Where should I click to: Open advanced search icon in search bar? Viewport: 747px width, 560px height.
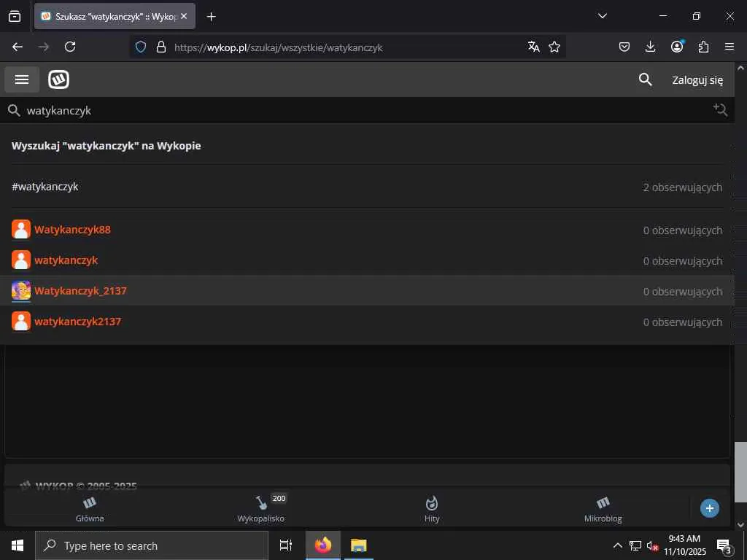coord(720,110)
